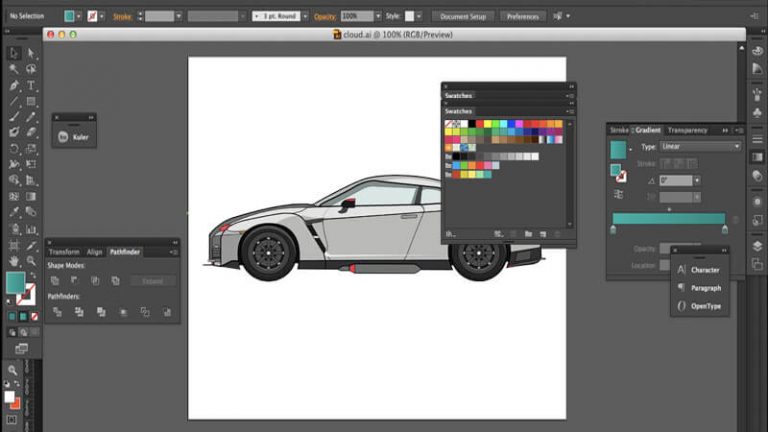Reset to Default Fill and Stroke
The width and height of the screenshot is (768, 432).
8,301
